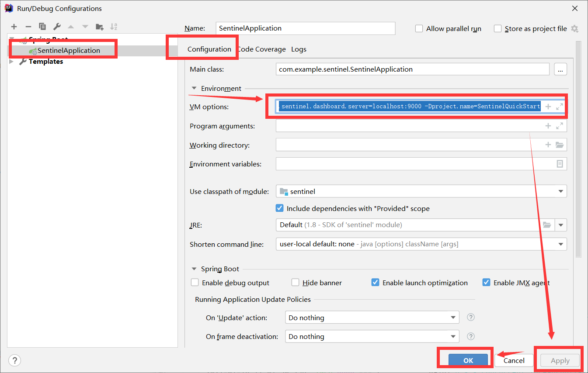Image resolution: width=588 pixels, height=373 pixels.
Task: Click the VM options text field
Action: tap(409, 107)
